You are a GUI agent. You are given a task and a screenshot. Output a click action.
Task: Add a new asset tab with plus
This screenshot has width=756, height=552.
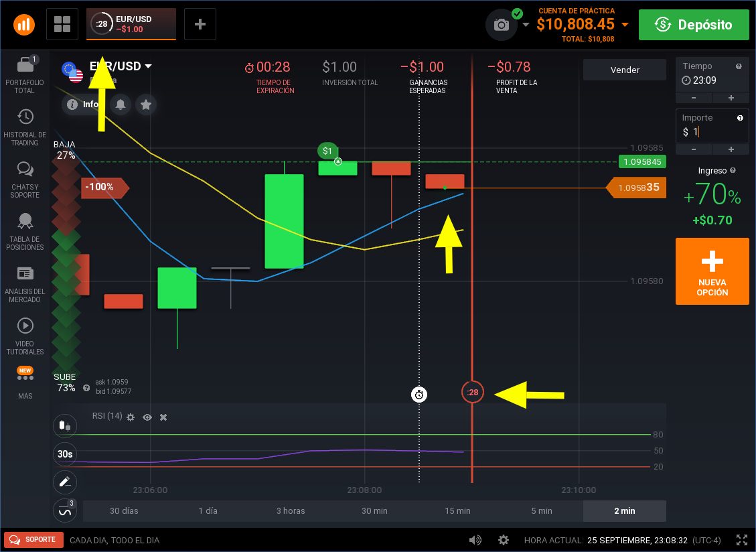200,24
